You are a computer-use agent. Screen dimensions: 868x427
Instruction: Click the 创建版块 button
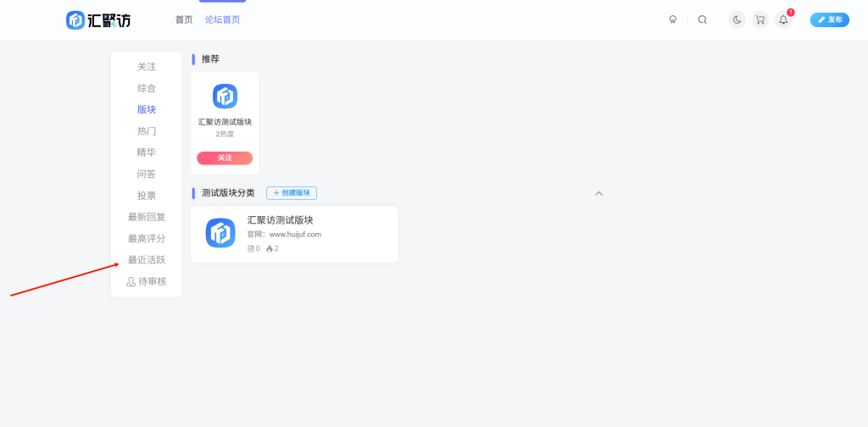pos(292,193)
